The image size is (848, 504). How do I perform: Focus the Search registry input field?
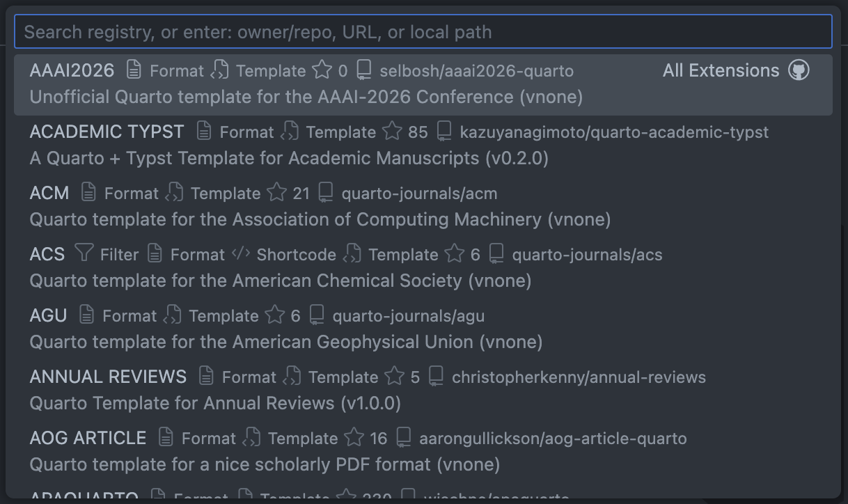click(x=423, y=32)
